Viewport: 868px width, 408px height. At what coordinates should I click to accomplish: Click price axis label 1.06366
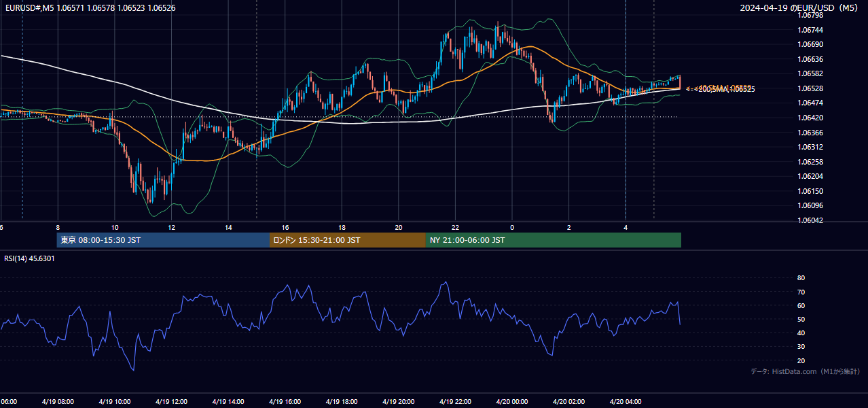(x=810, y=133)
